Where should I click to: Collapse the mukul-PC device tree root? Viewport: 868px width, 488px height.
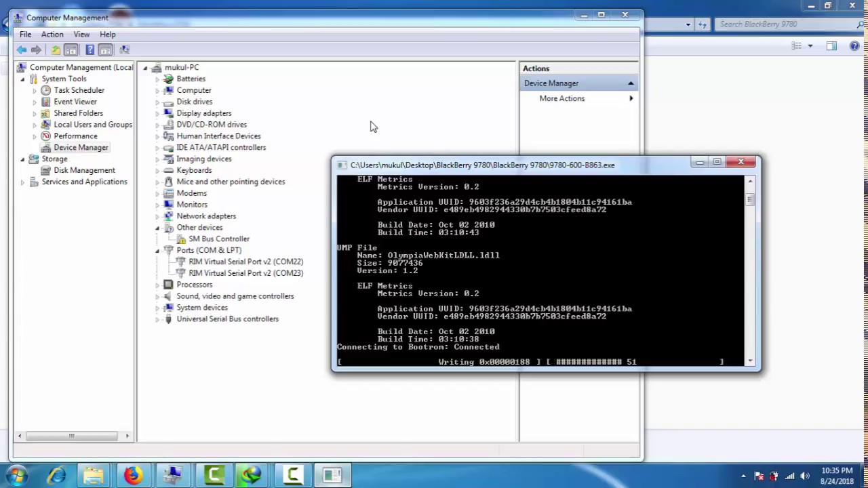[x=145, y=68]
